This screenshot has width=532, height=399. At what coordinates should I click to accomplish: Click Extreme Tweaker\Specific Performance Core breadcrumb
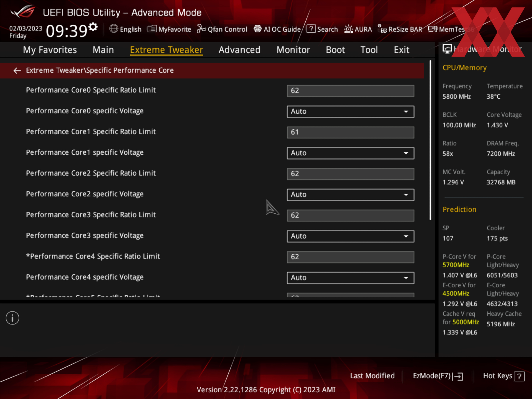[x=100, y=70]
